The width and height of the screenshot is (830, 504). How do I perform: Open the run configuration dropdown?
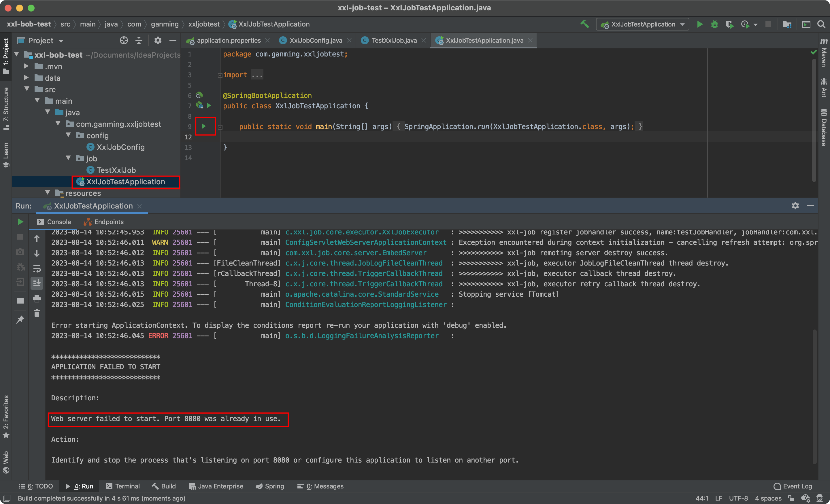coord(643,24)
